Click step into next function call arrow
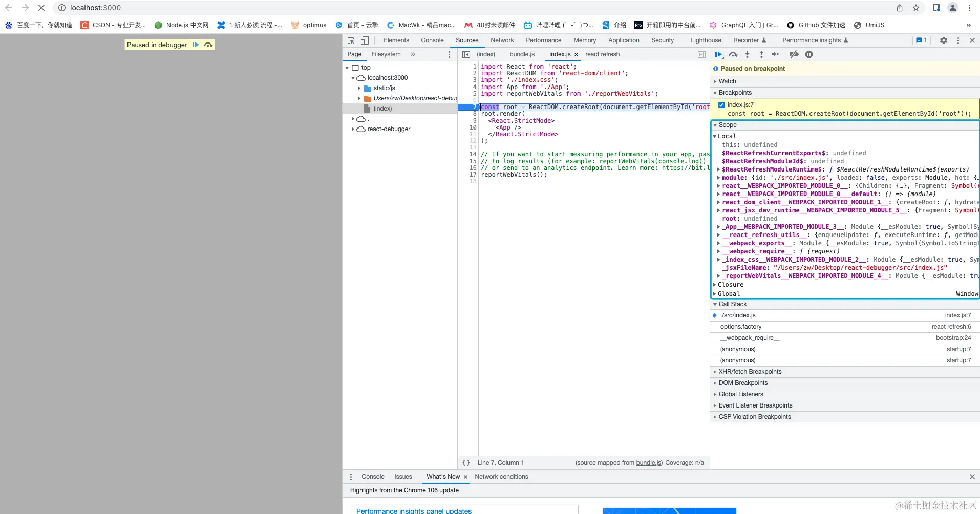 coord(747,54)
